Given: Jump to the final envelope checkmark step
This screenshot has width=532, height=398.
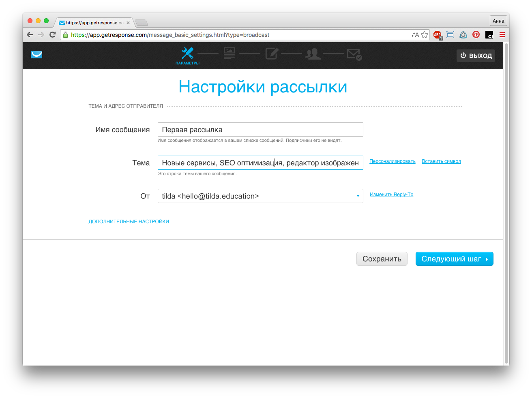Looking at the screenshot, I should tap(354, 54).
